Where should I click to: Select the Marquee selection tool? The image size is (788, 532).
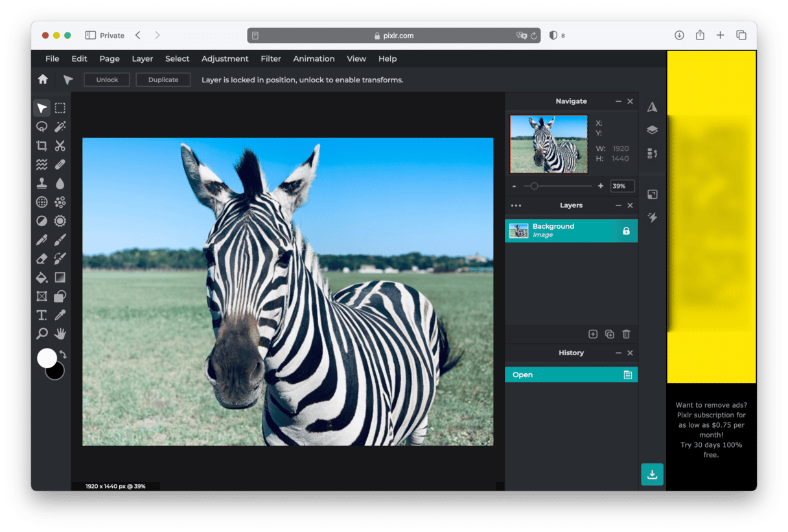pyautogui.click(x=60, y=108)
